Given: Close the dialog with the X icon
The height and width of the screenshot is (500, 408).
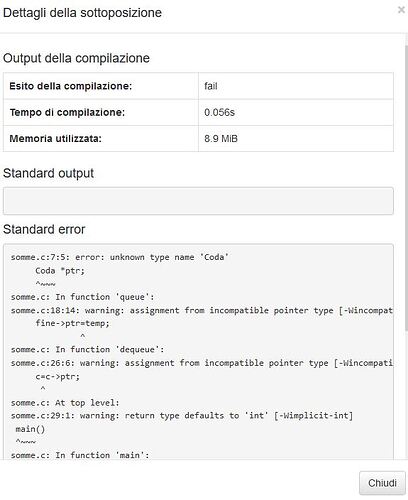Looking at the screenshot, I should 401,10.
